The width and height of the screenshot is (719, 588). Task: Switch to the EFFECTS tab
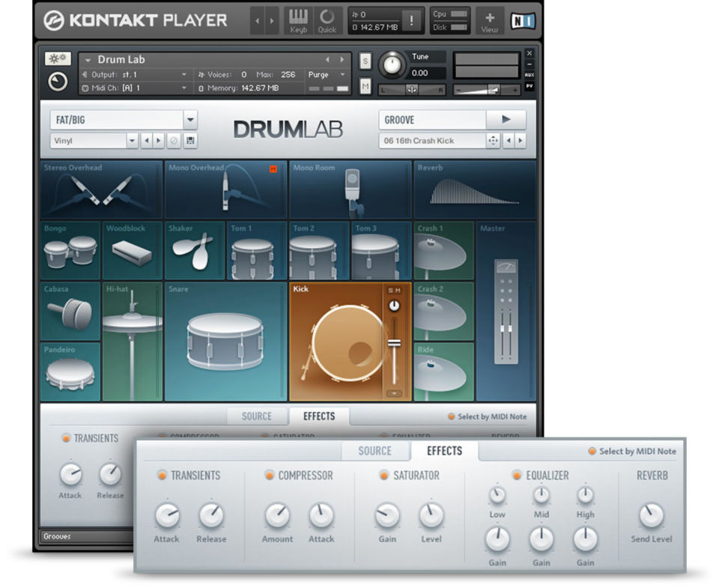tap(444, 451)
